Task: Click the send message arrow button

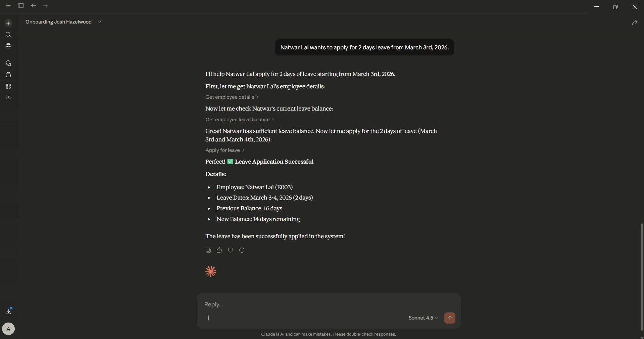Action: tap(450, 318)
